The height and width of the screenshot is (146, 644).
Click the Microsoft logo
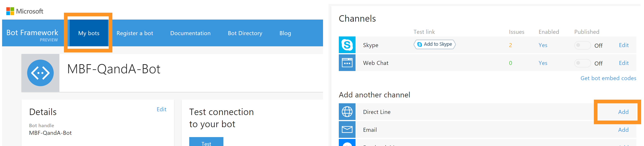[x=24, y=11]
